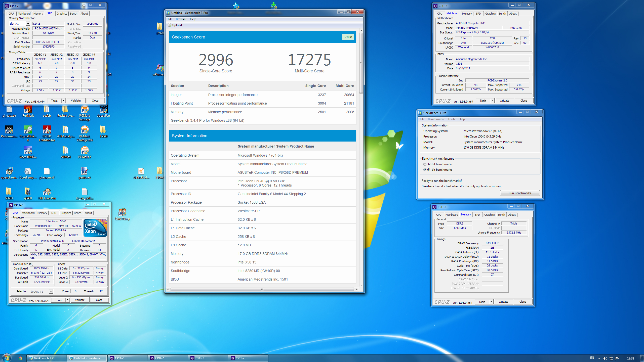Open Tools dropdown arrow in SPD CPU-Z
The height and width of the screenshot is (362, 644).
[x=63, y=101]
